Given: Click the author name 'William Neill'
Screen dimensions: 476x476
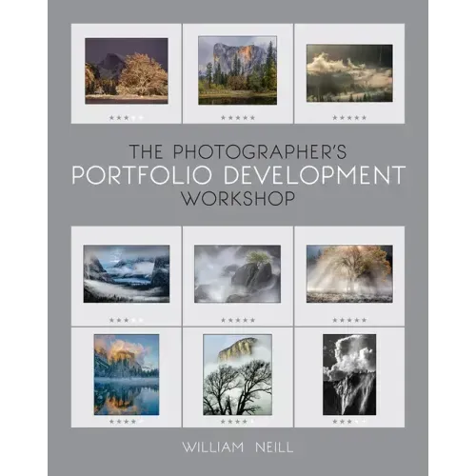Looking at the screenshot, I should (x=238, y=447).
